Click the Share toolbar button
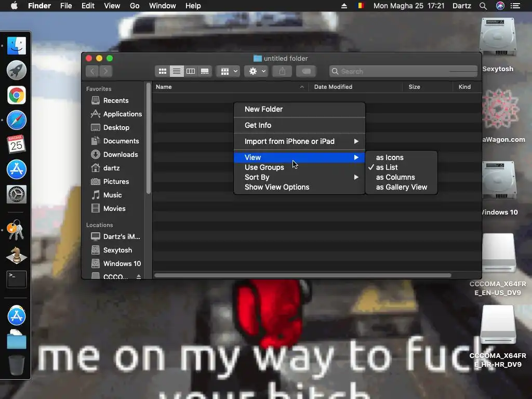532x399 pixels. pyautogui.click(x=282, y=71)
